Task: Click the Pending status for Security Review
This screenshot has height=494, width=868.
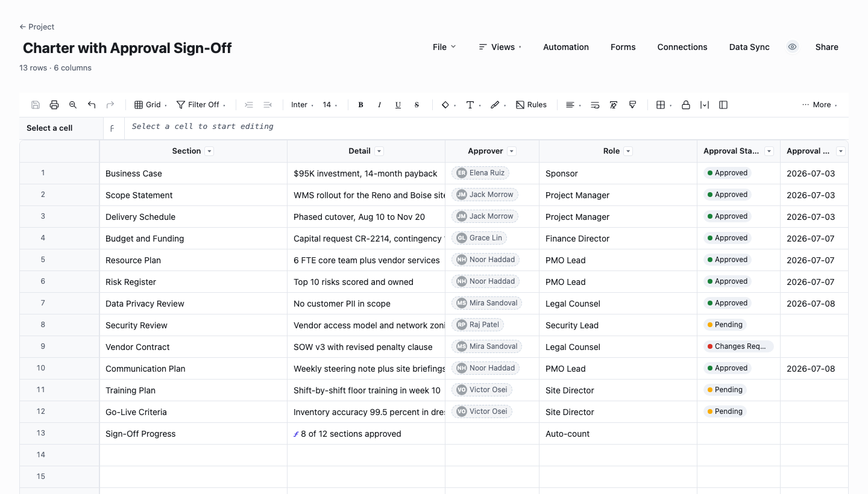Action: point(725,325)
